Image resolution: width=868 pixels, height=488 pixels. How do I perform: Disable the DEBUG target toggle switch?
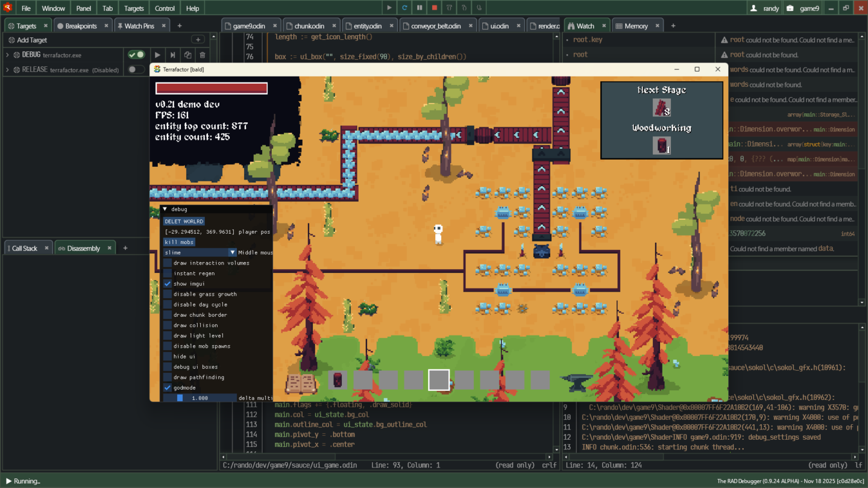(136, 55)
